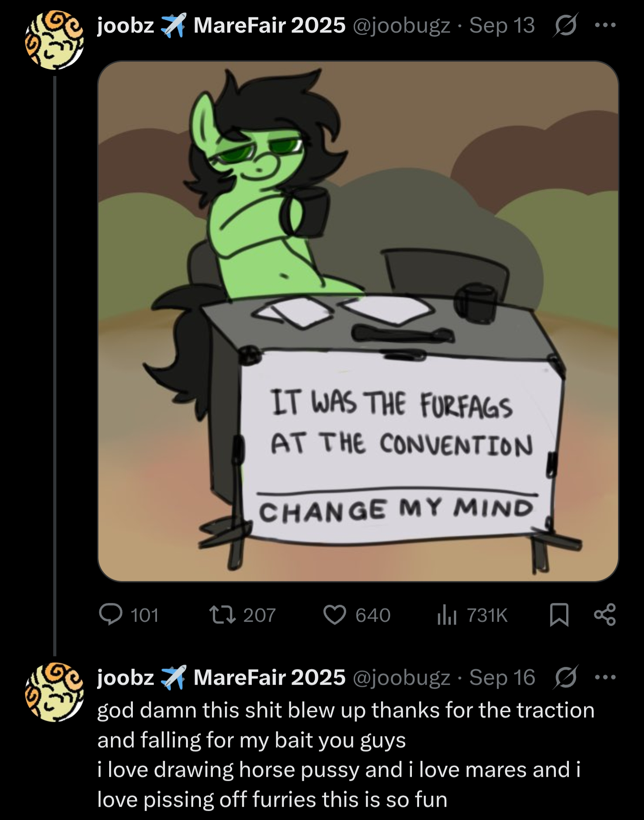This screenshot has width=644, height=820.
Task: Like the tweet with 640 likes
Action: coord(357,615)
